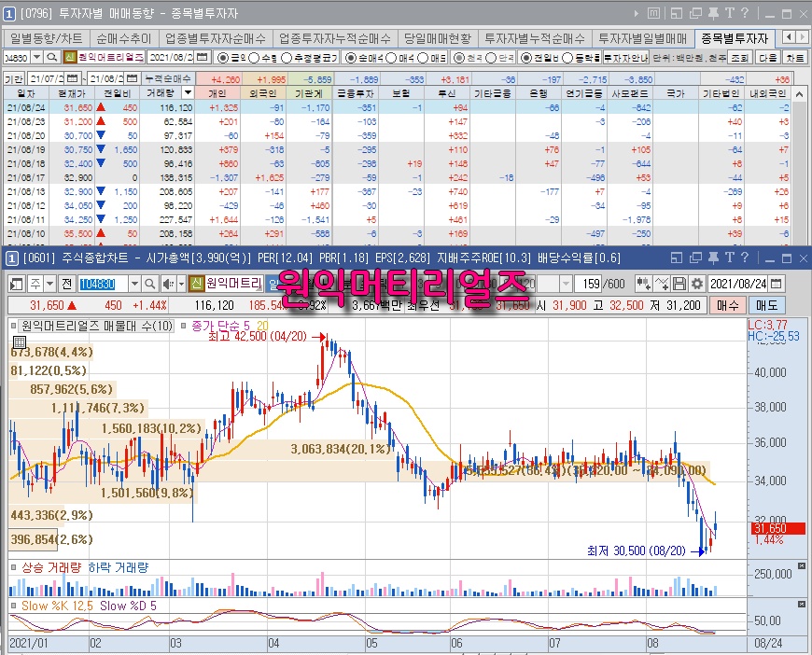Select the 추정평균가 radio button

(287, 58)
